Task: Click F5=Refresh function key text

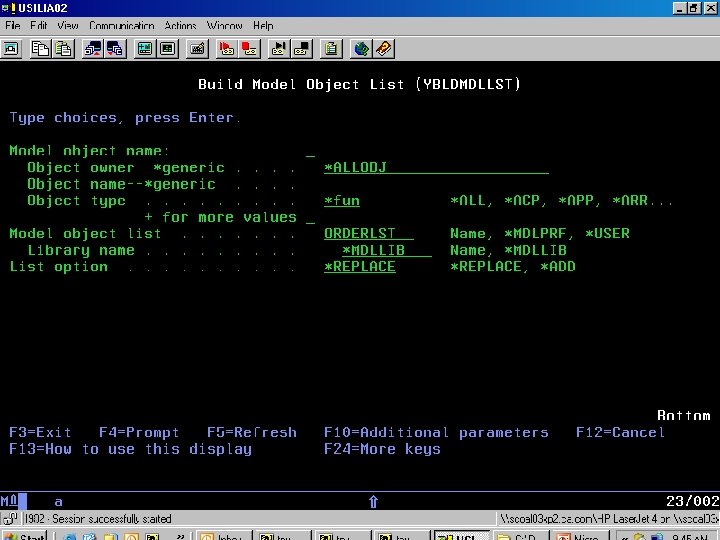Action: (x=252, y=433)
